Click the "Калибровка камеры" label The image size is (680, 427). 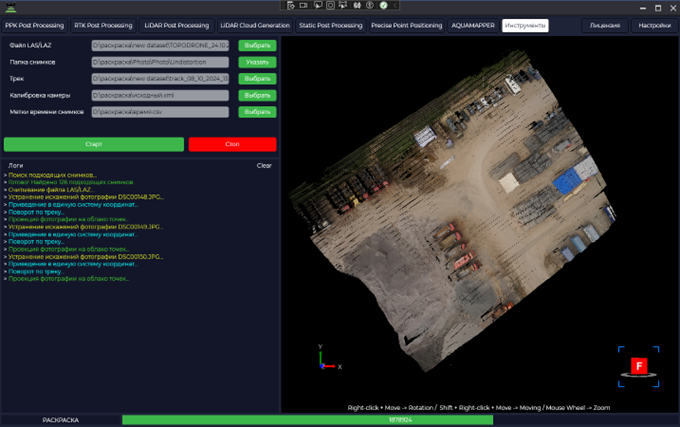point(40,95)
